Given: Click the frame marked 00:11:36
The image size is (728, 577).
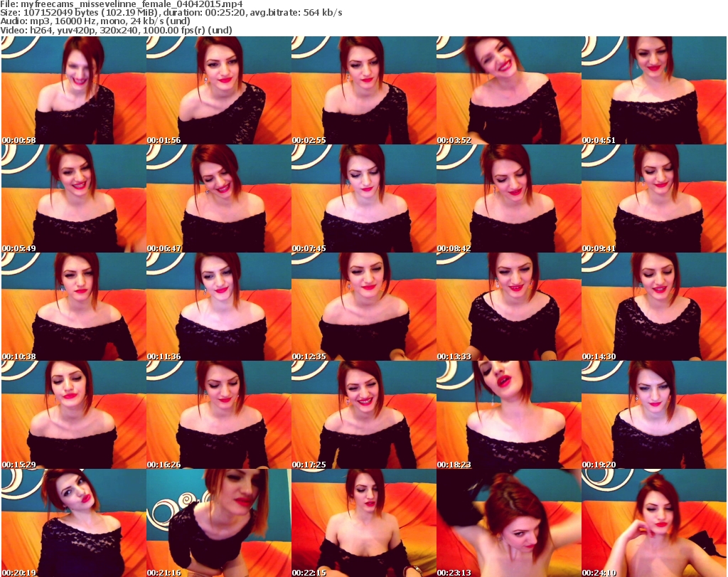Looking at the screenshot, I should tap(219, 307).
